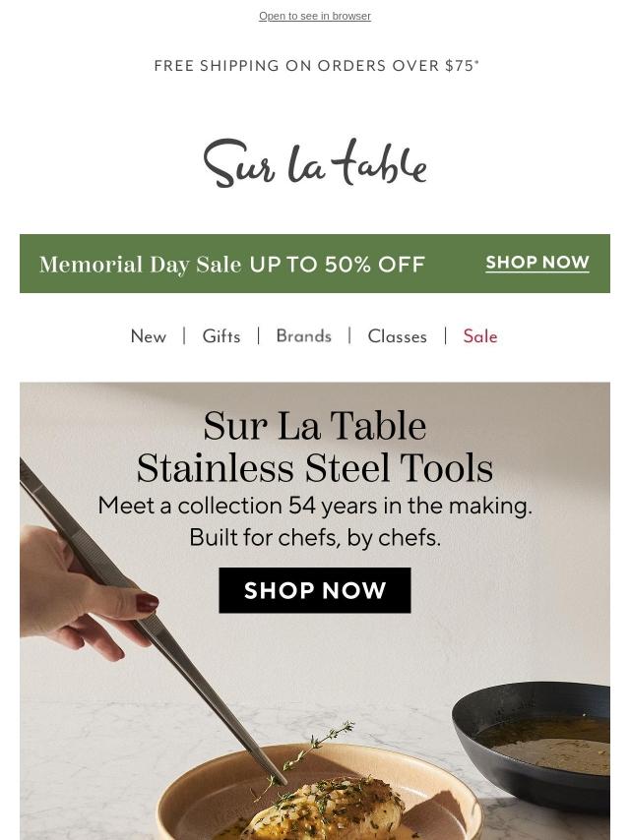Click the Sur la table script logo
Image resolution: width=630 pixels, height=840 pixels.
click(315, 163)
